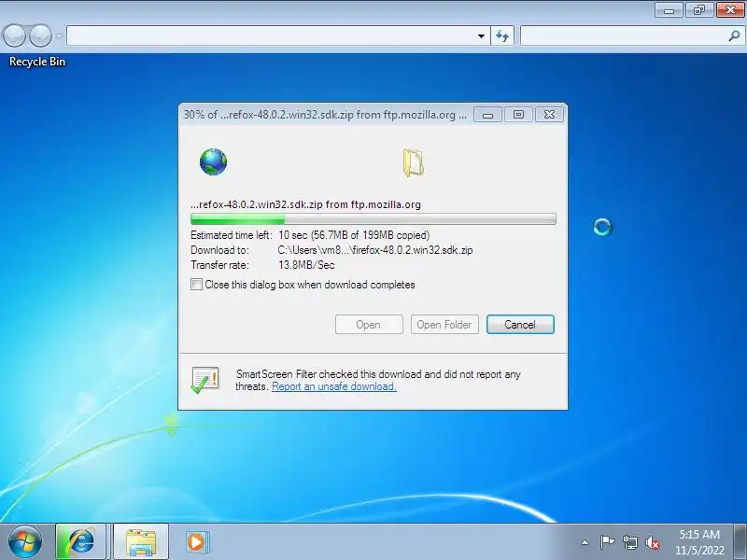Viewport: 747px width, 560px height.
Task: Close the browser window
Action: (730, 10)
